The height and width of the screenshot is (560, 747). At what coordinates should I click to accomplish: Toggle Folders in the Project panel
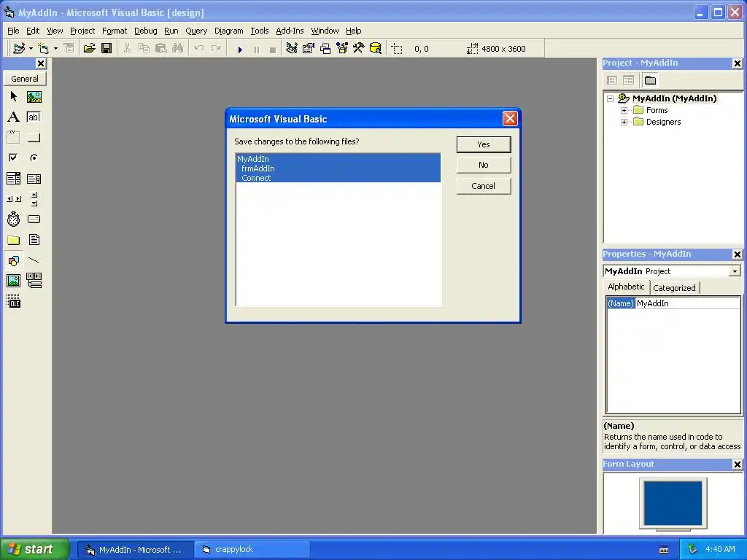[650, 80]
